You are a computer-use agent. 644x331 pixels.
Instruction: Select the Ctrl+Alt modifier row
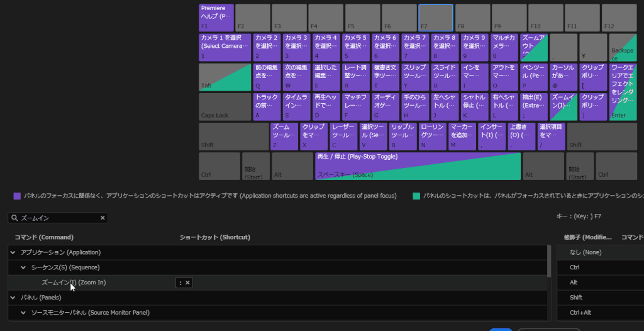point(601,313)
